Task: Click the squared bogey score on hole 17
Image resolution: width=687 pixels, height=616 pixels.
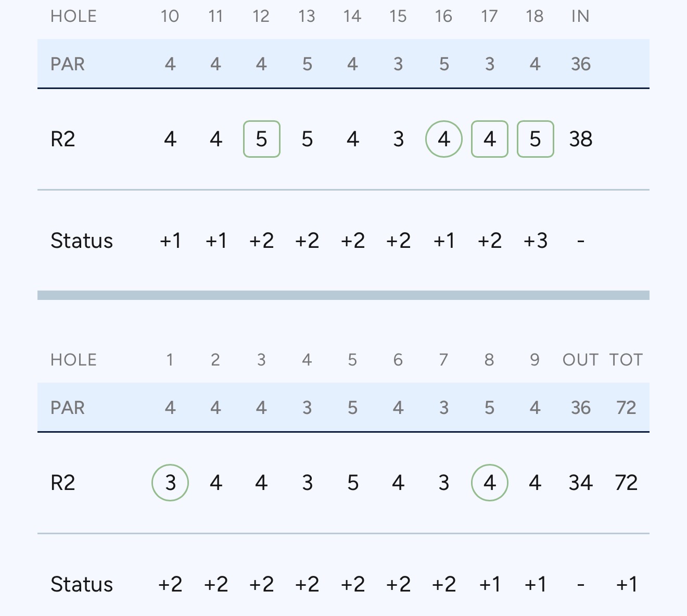Action: 489,139
